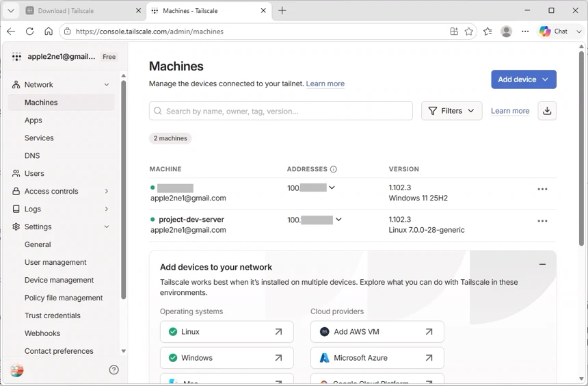
Task: Expand the Access controls section
Action: tap(107, 191)
